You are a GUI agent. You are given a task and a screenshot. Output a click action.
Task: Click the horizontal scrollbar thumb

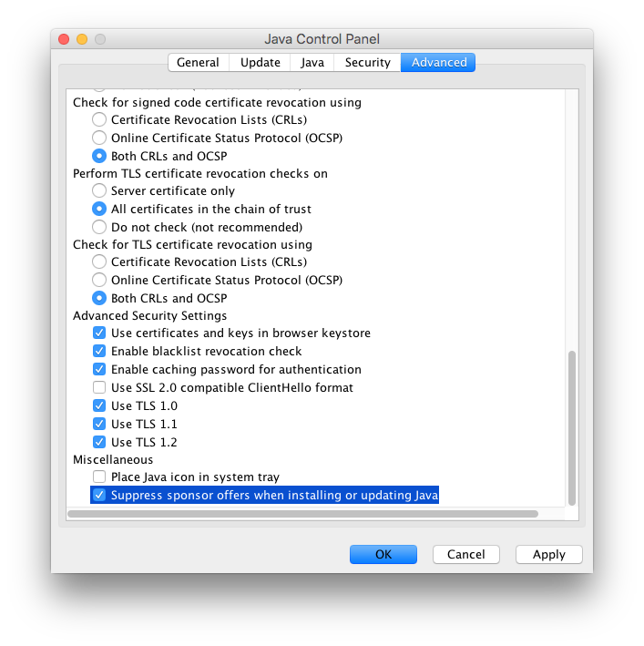(302, 514)
